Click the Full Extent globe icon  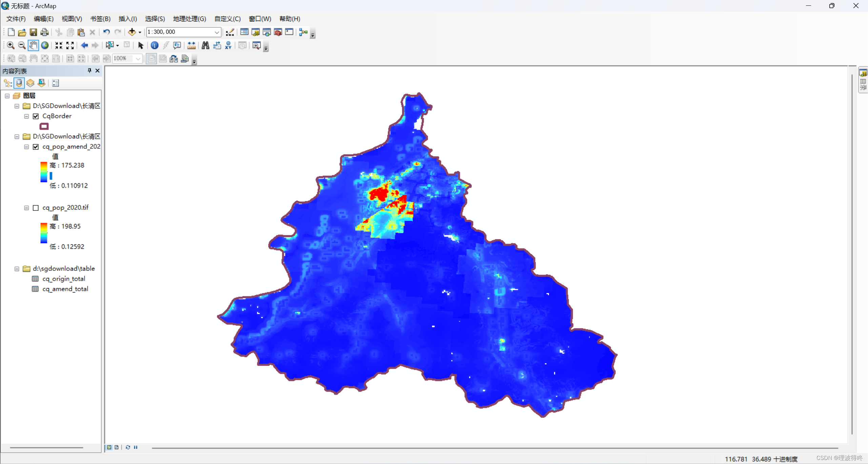[45, 45]
